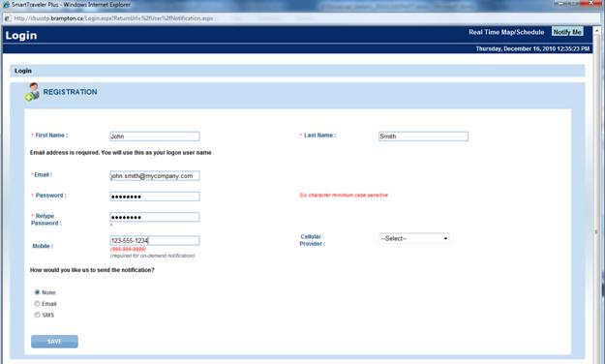Open Real Time Map/Schedule link
605x364 pixels.
(506, 32)
